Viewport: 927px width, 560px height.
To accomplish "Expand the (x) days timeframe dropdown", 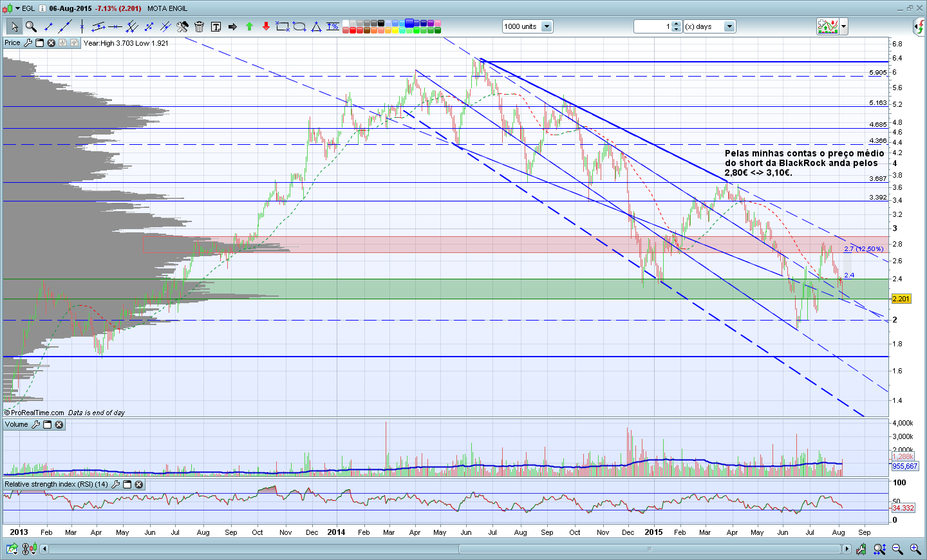I will tap(729, 26).
